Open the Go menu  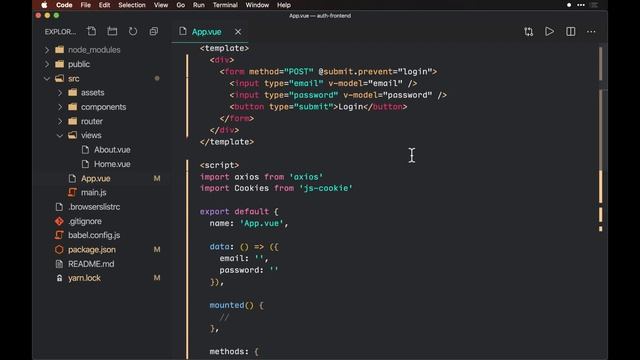[181, 5]
